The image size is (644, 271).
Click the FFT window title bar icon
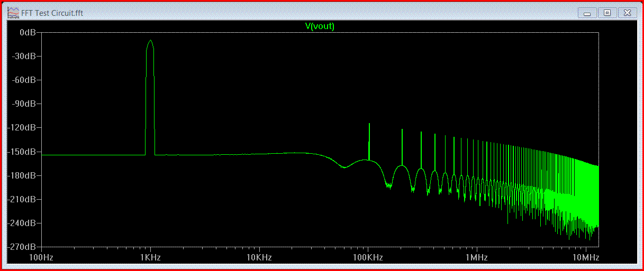click(x=13, y=13)
